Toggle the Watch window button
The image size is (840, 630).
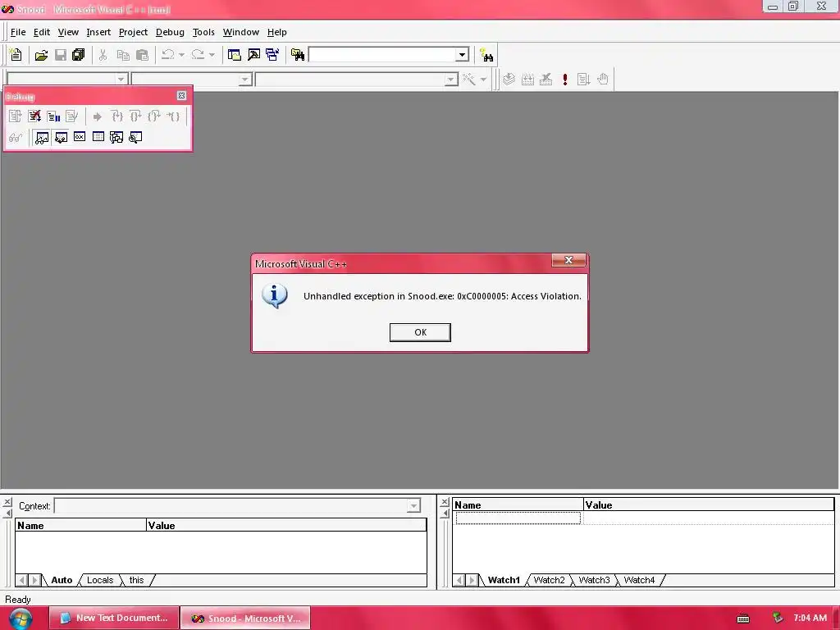pyautogui.click(x=41, y=138)
